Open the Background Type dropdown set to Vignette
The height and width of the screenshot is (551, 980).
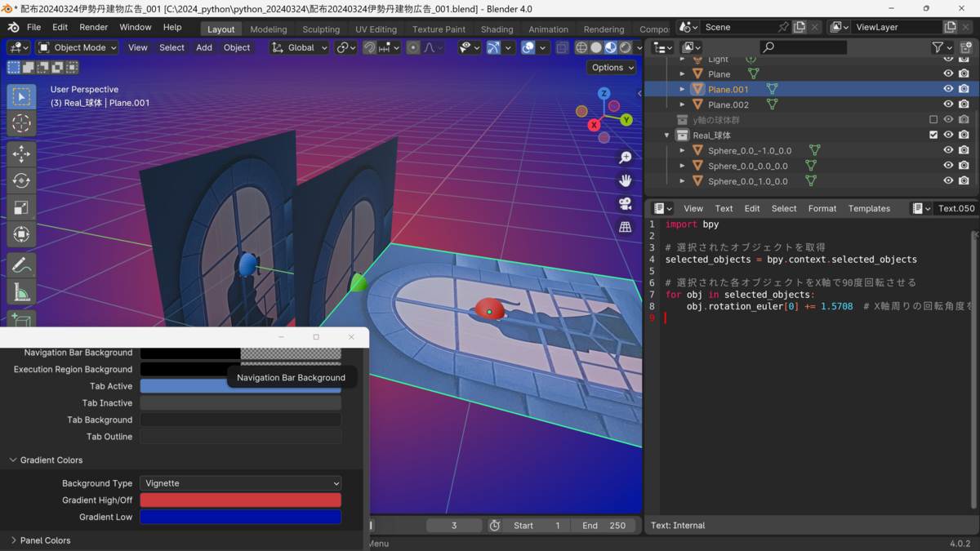(240, 482)
